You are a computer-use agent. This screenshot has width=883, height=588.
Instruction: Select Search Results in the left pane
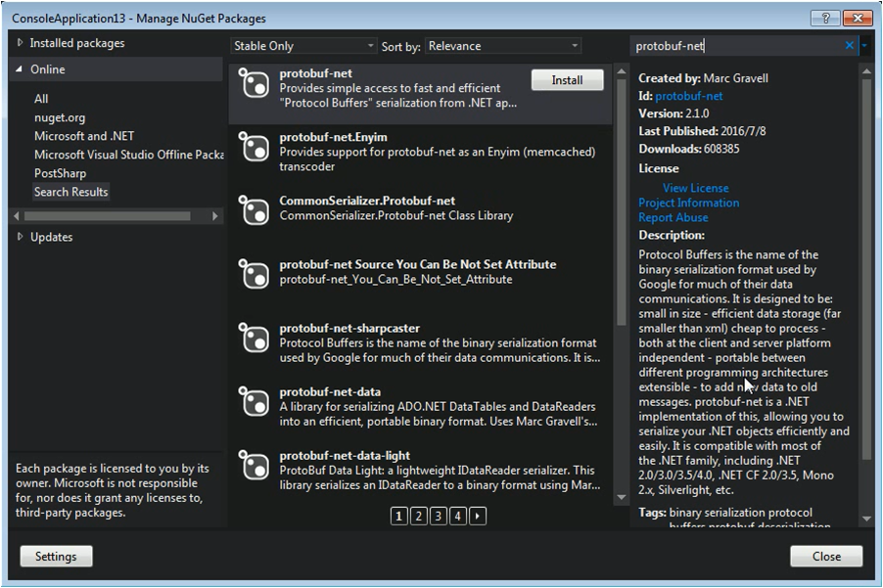tap(70, 192)
